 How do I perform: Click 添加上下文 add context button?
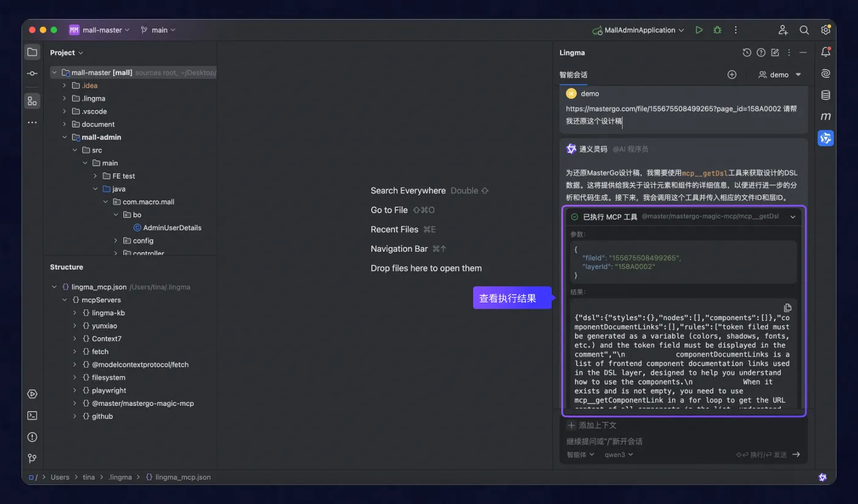pos(592,425)
